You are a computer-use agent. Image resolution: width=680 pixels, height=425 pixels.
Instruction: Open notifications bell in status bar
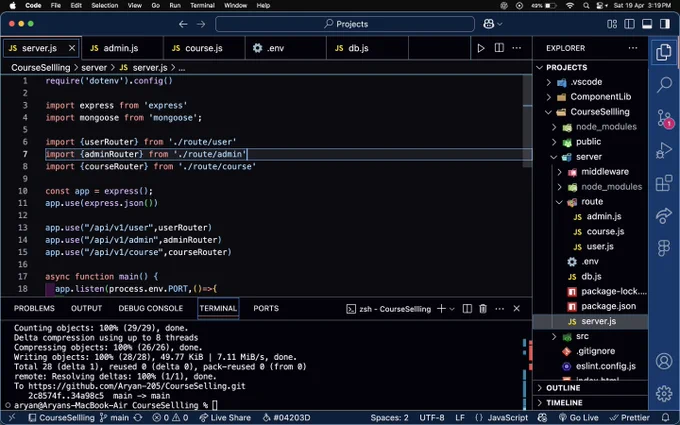[666, 418]
